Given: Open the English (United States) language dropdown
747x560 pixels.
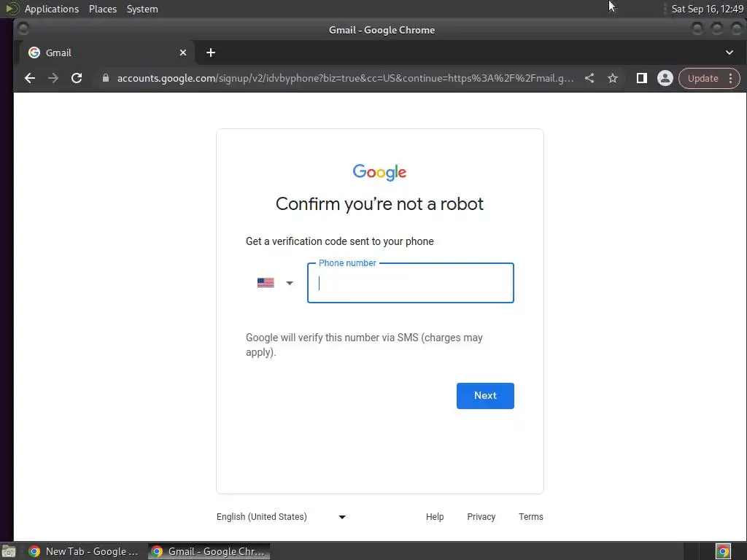Looking at the screenshot, I should point(281,517).
